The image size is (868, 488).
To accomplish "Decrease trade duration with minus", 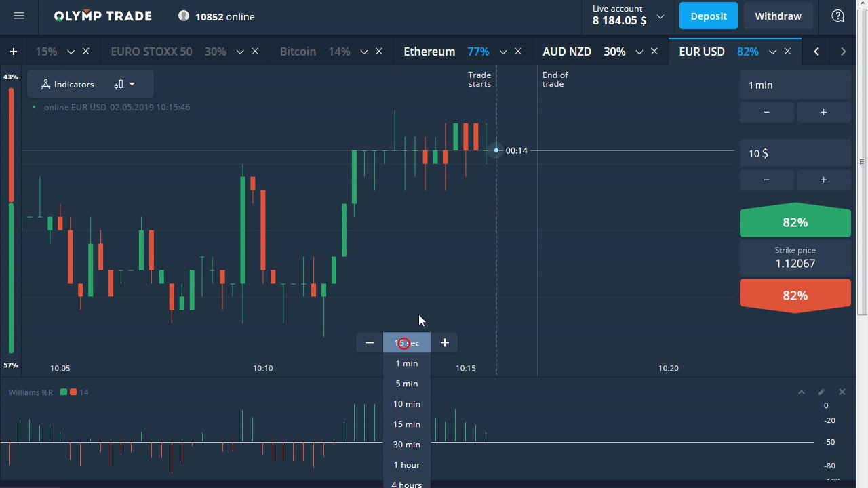I will pyautogui.click(x=767, y=112).
